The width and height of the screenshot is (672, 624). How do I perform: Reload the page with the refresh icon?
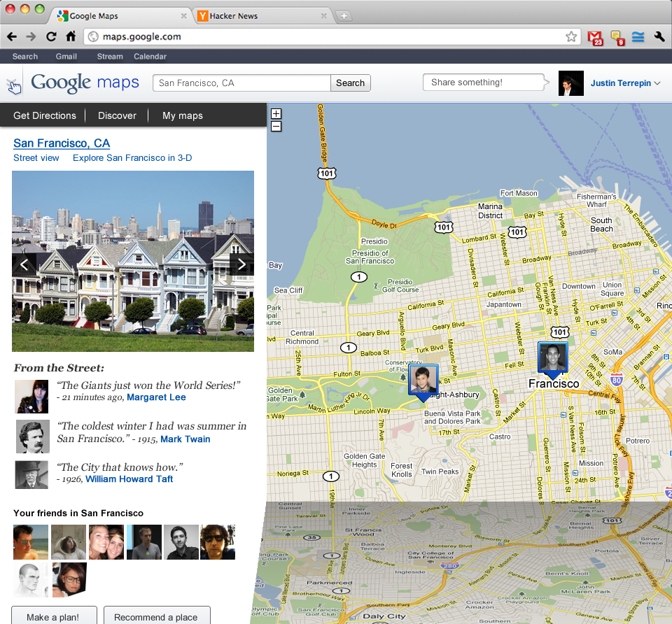(x=51, y=37)
